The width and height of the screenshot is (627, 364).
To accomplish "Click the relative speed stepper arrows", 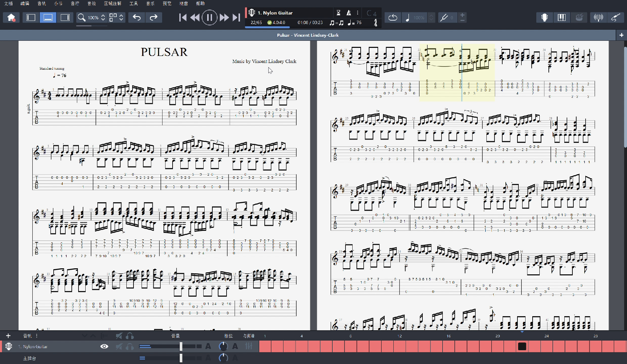I will pyautogui.click(x=431, y=18).
